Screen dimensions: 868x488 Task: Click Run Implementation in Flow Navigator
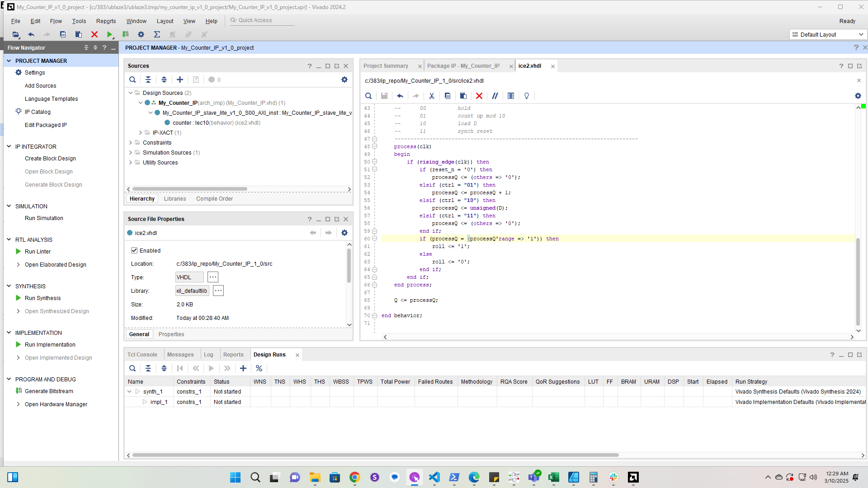pyautogui.click(x=50, y=344)
